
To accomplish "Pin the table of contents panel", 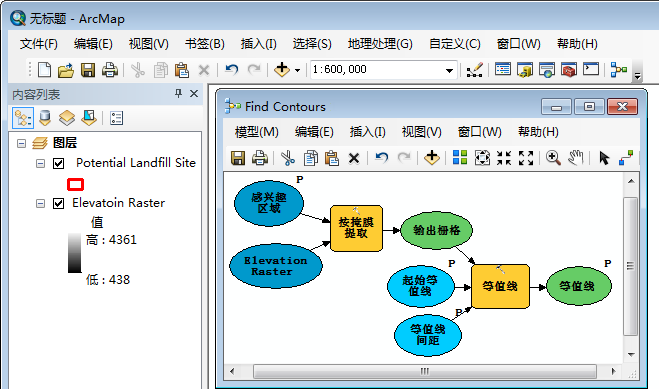I will pos(178,93).
